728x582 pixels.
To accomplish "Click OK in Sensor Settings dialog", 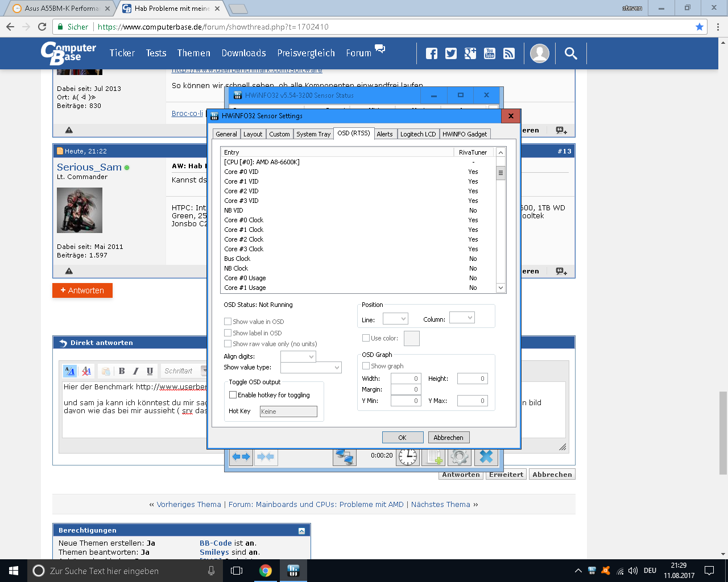I will pyautogui.click(x=402, y=438).
